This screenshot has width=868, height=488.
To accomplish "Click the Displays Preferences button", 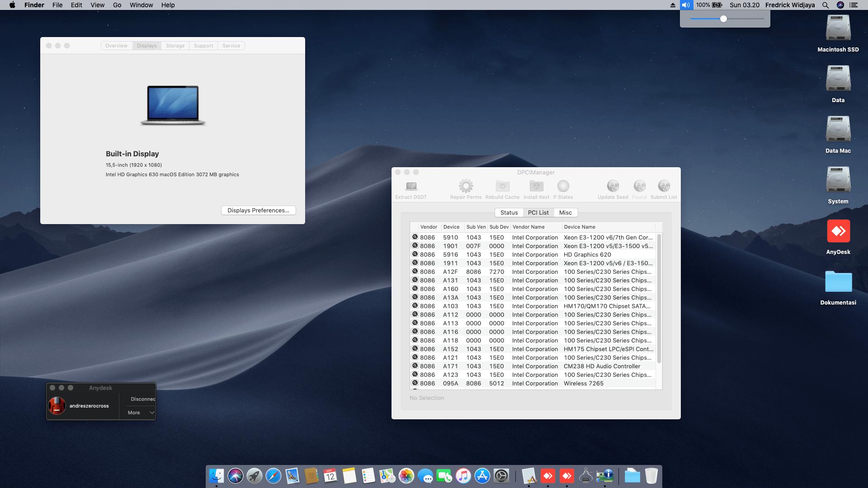I will point(258,210).
